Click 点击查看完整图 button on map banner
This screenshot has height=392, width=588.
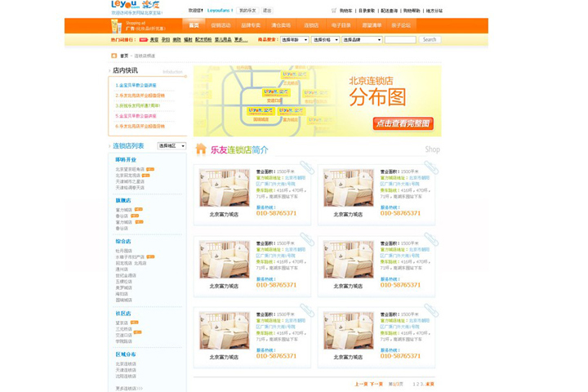403,123
